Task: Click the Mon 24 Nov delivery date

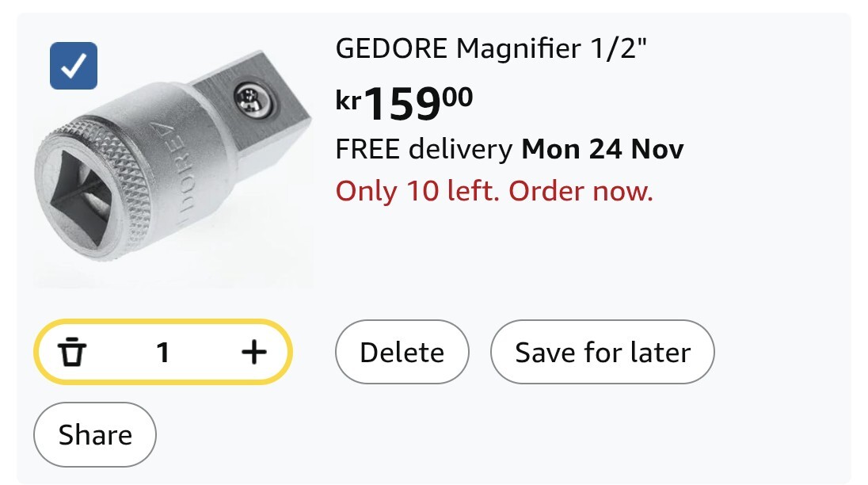Action: point(602,149)
